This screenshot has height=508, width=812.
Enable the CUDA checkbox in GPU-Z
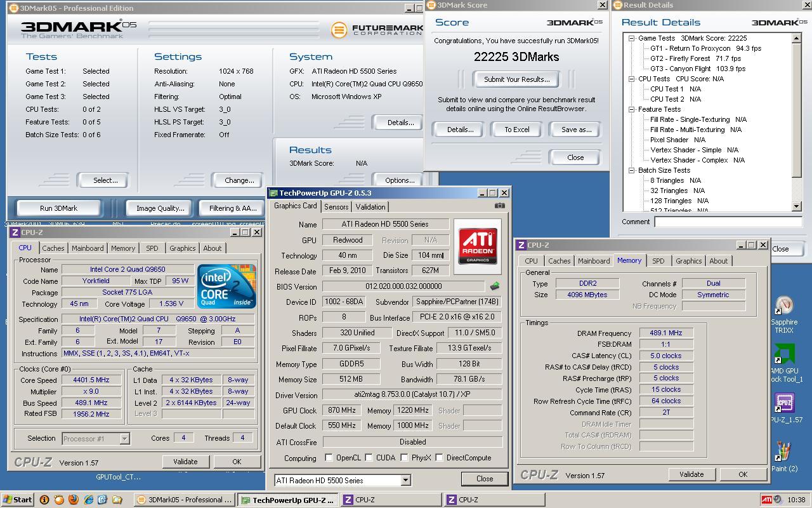(x=369, y=458)
